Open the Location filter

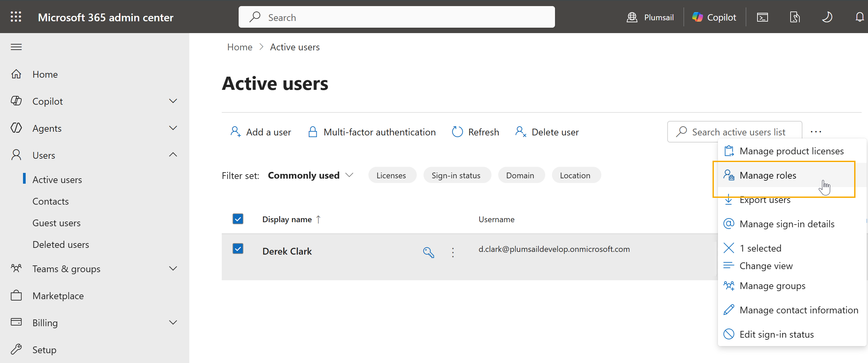[576, 175]
